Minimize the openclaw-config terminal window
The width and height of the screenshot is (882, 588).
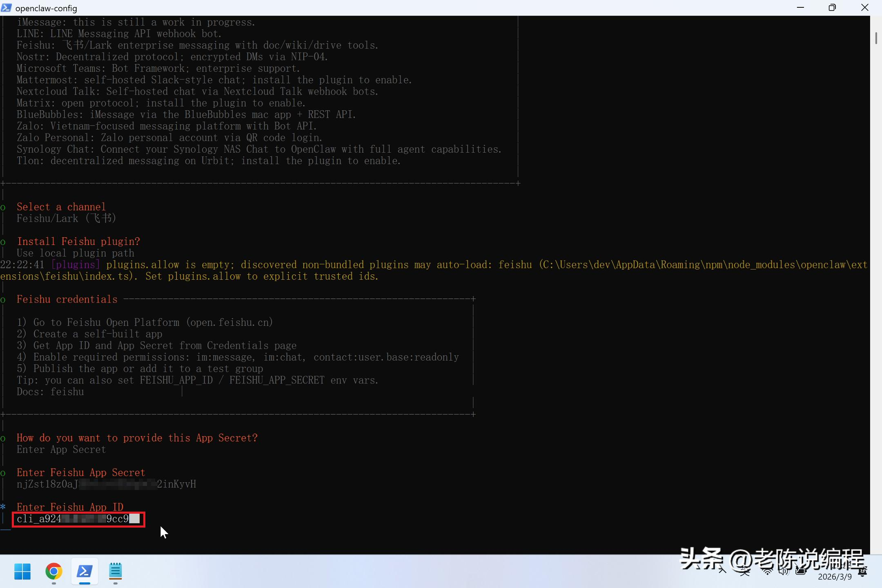pos(800,8)
